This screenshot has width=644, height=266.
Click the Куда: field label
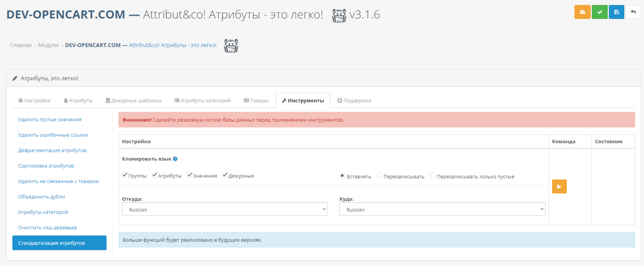[347, 199]
